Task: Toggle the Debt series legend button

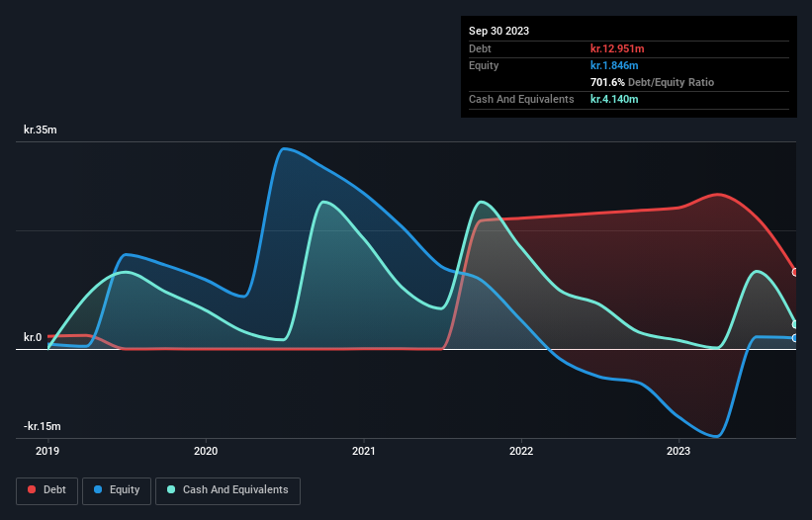Action: tap(47, 490)
